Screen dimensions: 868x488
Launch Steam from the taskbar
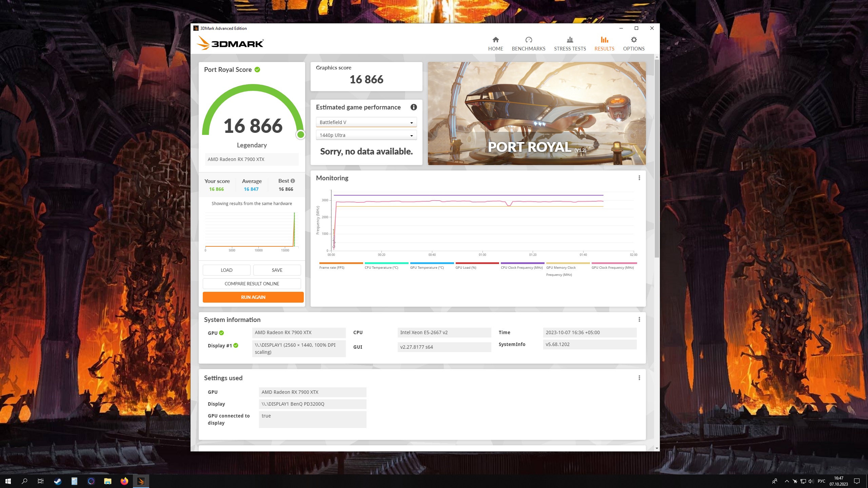(58, 481)
